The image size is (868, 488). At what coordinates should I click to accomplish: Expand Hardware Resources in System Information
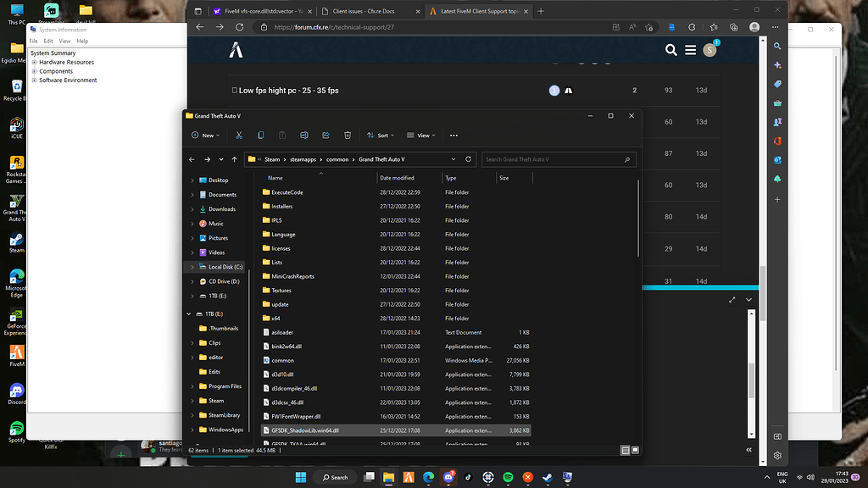tap(34, 63)
